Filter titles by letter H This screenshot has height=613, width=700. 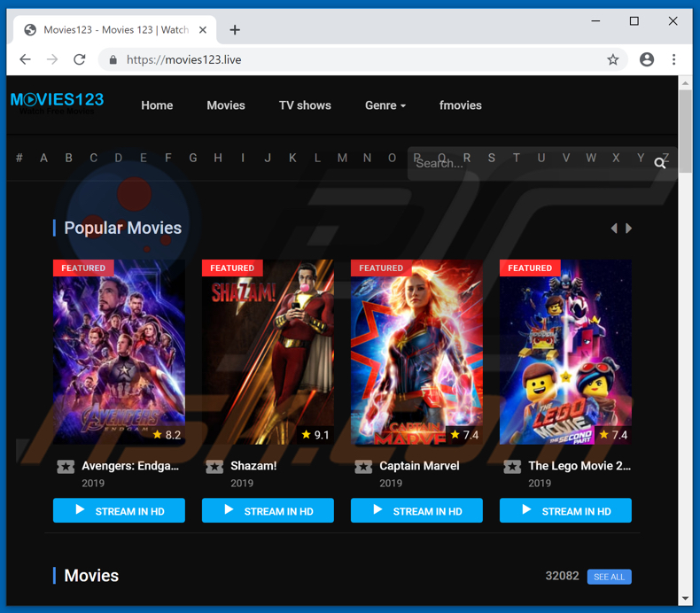(218, 158)
